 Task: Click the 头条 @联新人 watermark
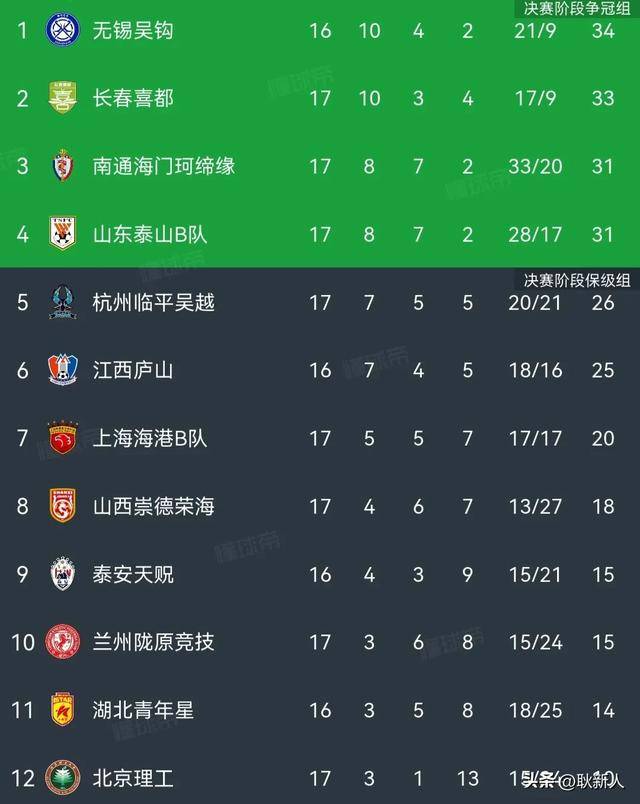(572, 780)
